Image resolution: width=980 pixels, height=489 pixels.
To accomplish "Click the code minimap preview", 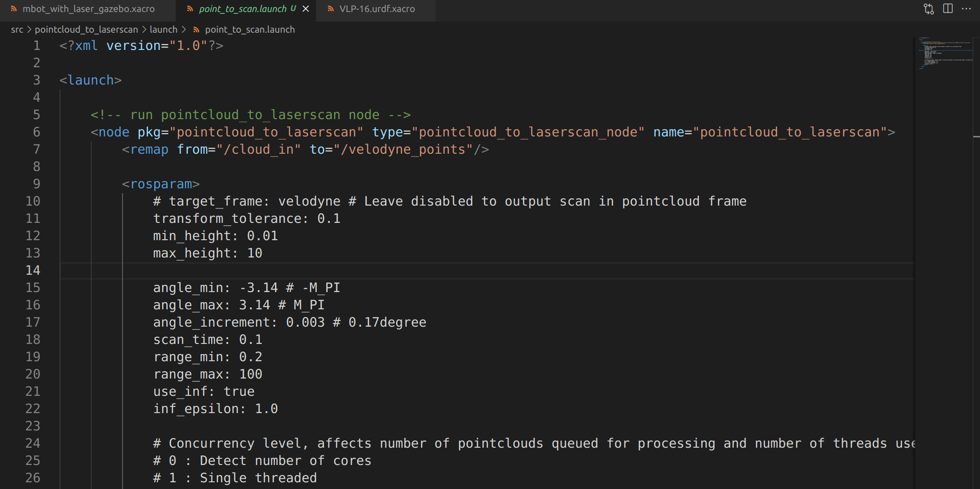I will coord(944,53).
